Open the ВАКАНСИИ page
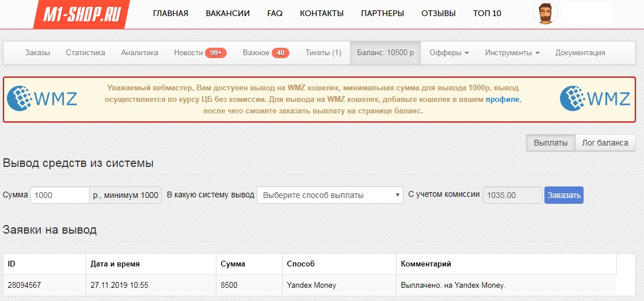This screenshot has width=644, height=301. pos(227,13)
